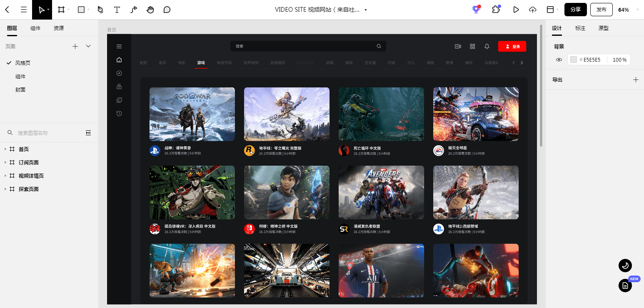Click the grid apps icon in design header
The image size is (644, 308).
[472, 46]
